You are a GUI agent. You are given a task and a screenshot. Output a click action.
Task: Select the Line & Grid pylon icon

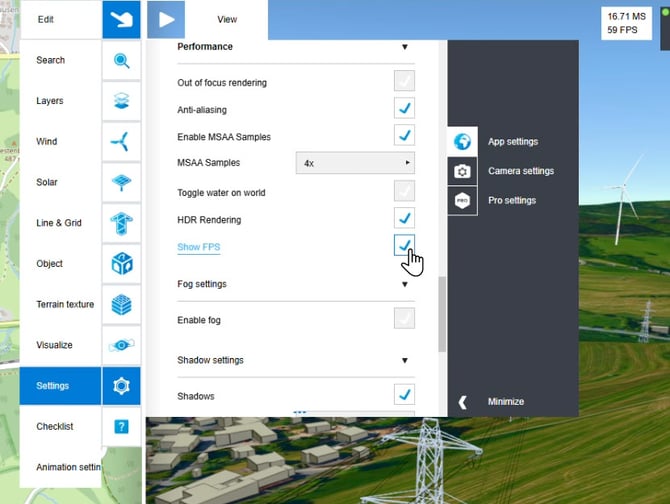(x=122, y=223)
